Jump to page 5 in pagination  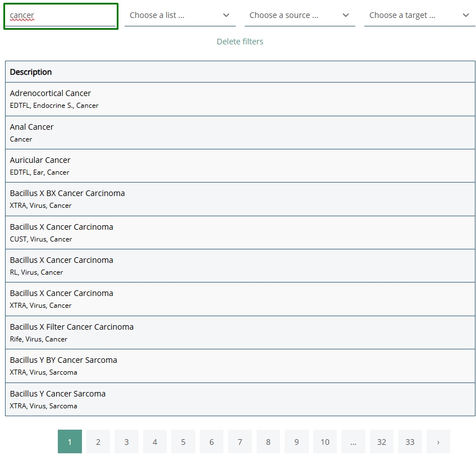coord(183,442)
